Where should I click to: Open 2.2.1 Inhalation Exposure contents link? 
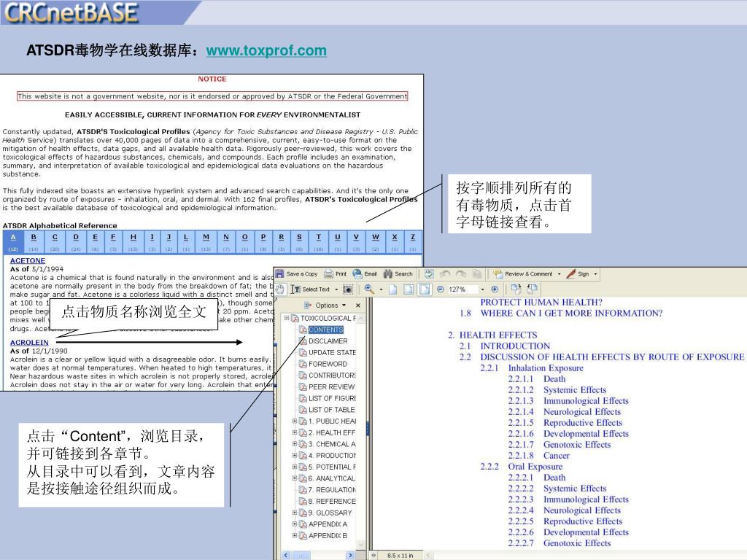click(x=532, y=368)
